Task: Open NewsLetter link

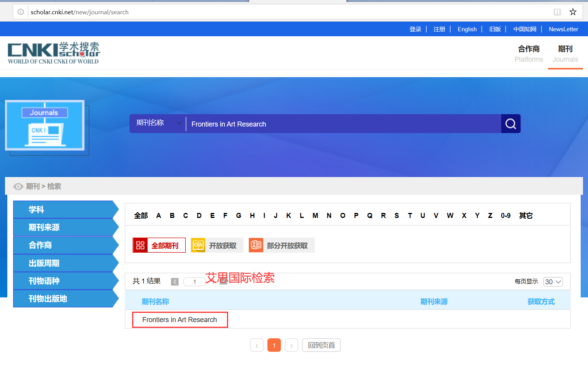Action: tap(563, 29)
